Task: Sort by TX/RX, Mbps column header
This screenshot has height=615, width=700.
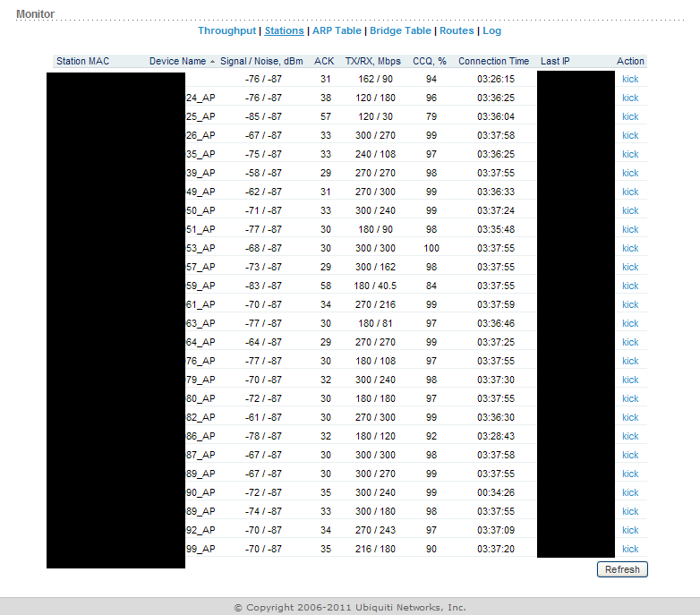Action: [x=372, y=61]
